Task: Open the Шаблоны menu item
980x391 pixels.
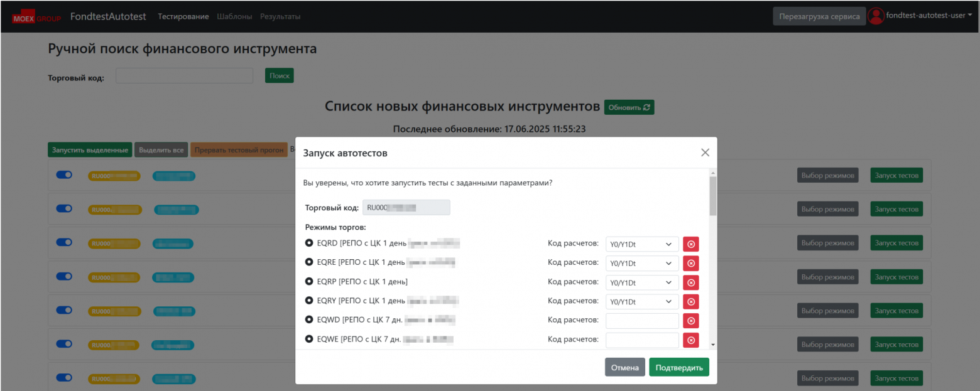Action: click(x=234, y=16)
